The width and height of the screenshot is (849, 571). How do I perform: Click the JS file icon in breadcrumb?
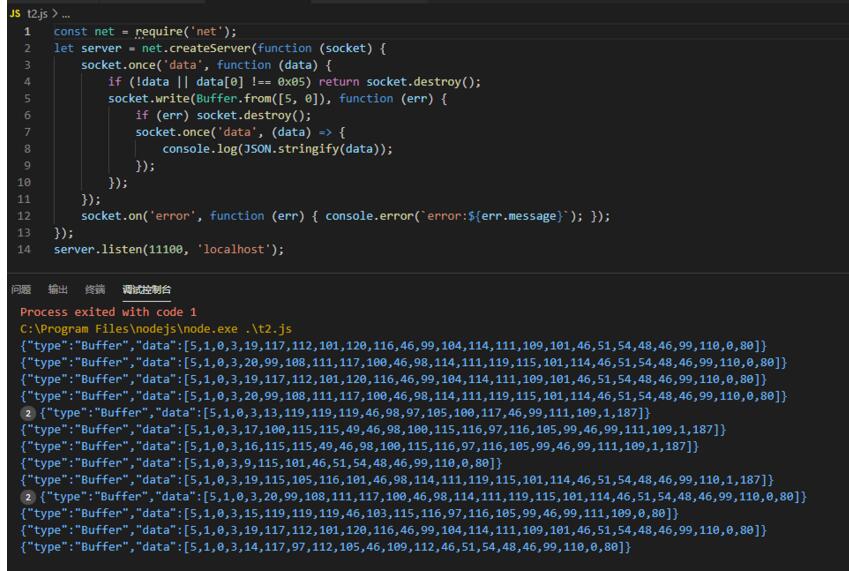pyautogui.click(x=13, y=11)
